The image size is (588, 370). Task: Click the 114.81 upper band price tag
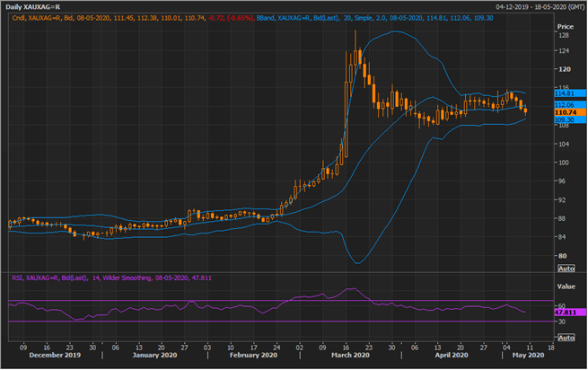pos(570,93)
